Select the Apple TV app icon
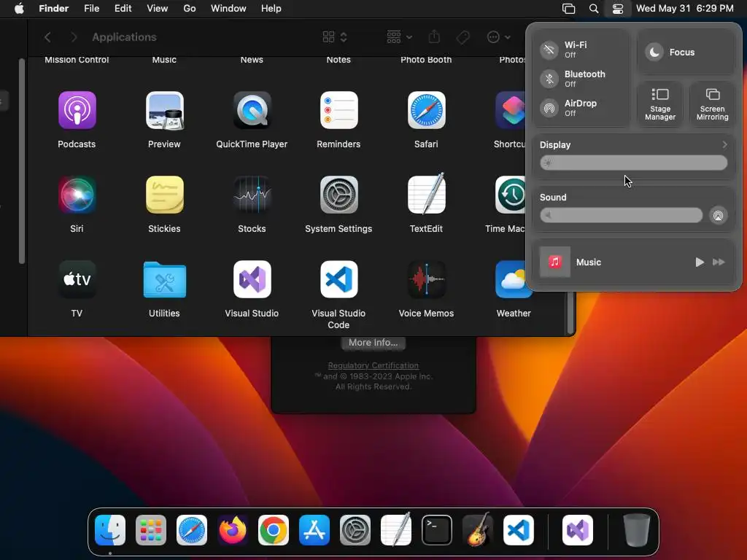747x560 pixels. coord(77,279)
